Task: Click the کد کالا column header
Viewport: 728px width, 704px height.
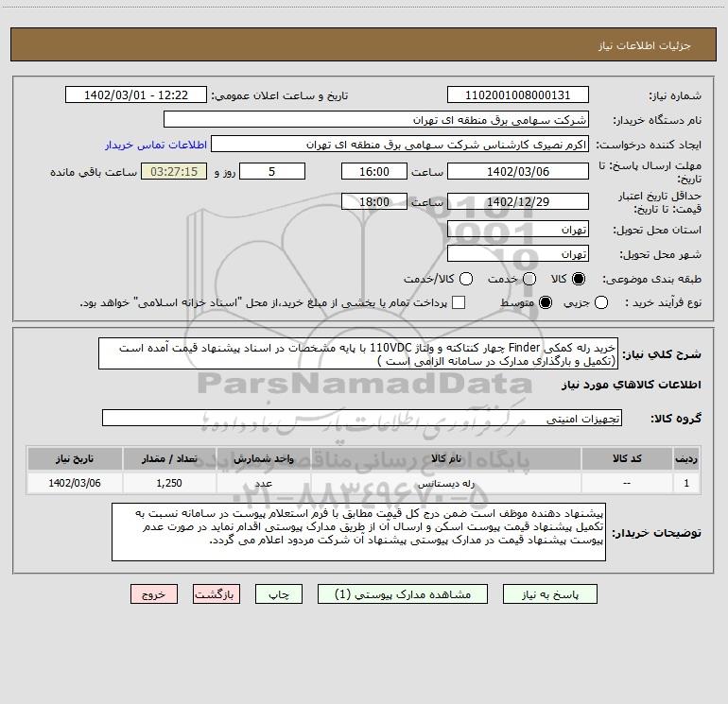Action: click(x=627, y=458)
